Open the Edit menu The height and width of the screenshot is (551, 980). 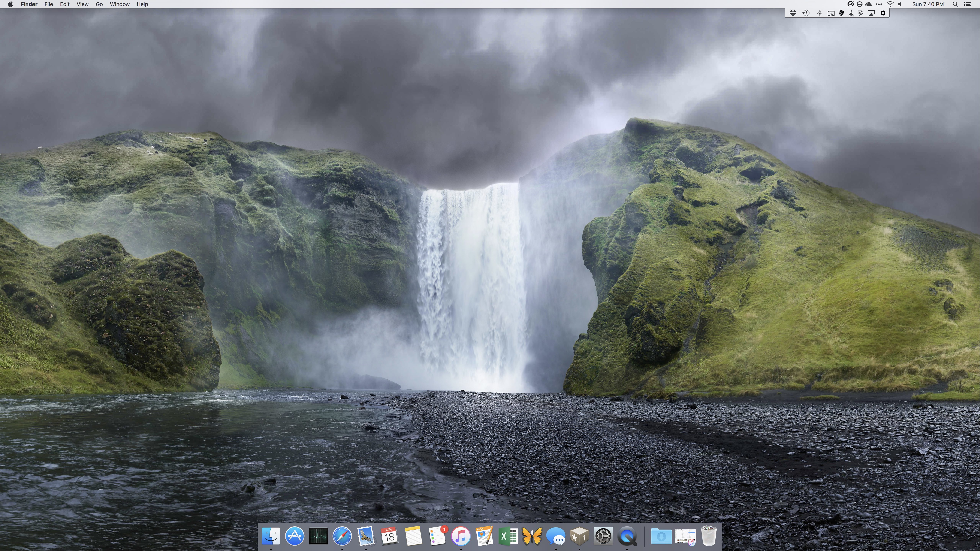pyautogui.click(x=65, y=4)
